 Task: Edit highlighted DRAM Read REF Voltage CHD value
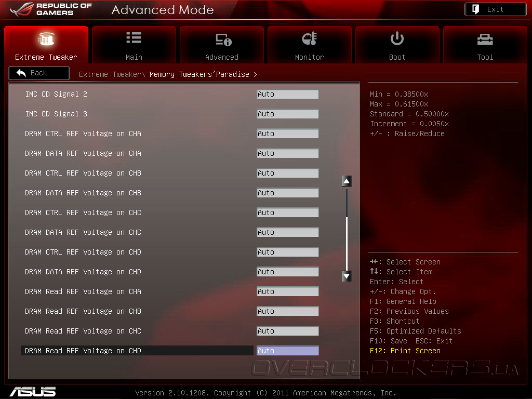[288, 351]
